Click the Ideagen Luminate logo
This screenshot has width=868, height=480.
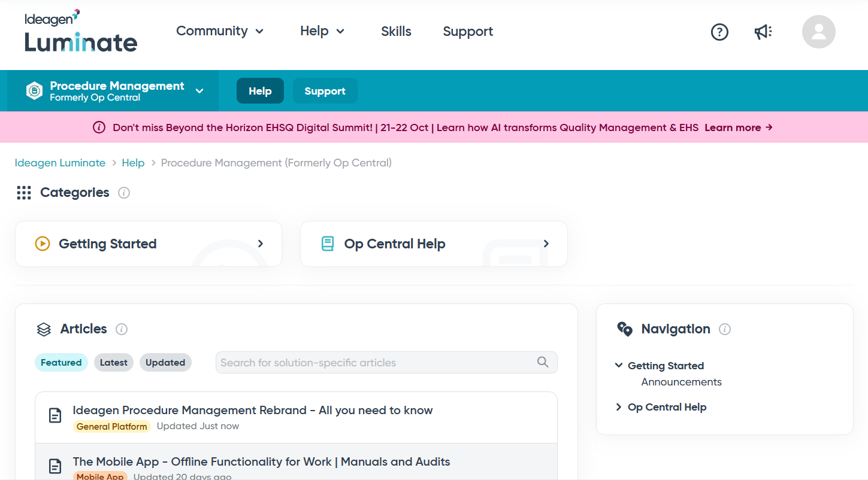pos(81,31)
